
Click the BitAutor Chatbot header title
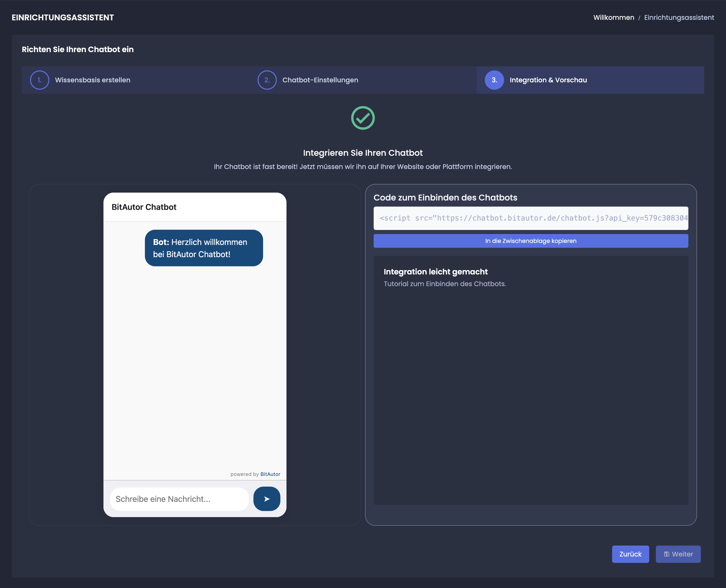tap(144, 207)
